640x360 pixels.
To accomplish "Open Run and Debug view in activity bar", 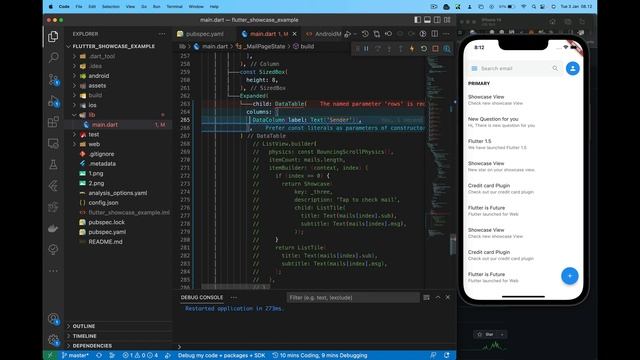I will coord(53,101).
